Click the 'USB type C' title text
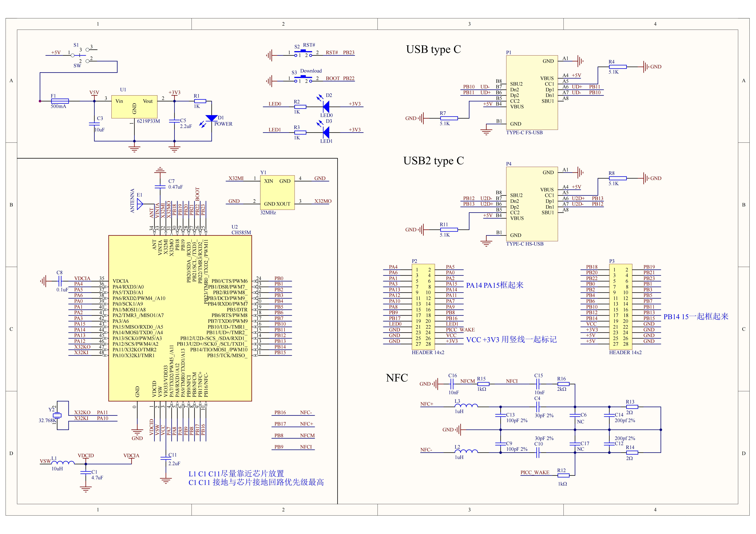756x534 pixels. [x=433, y=49]
